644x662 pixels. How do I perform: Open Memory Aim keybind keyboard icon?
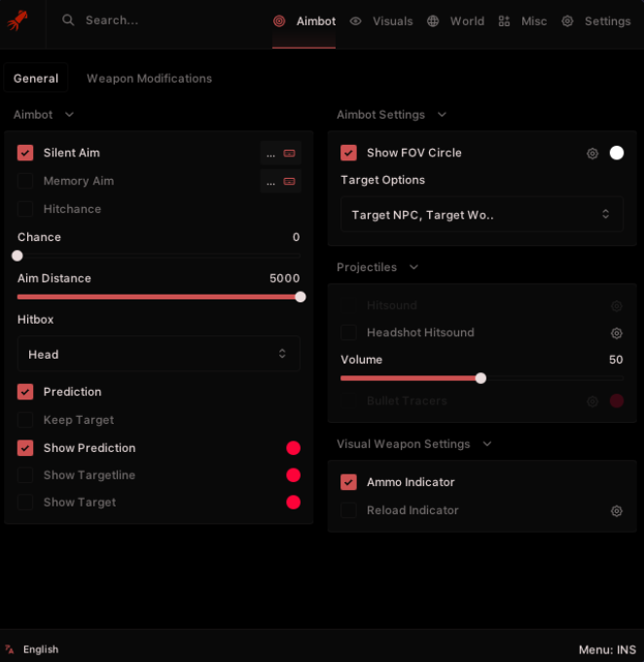pos(289,182)
